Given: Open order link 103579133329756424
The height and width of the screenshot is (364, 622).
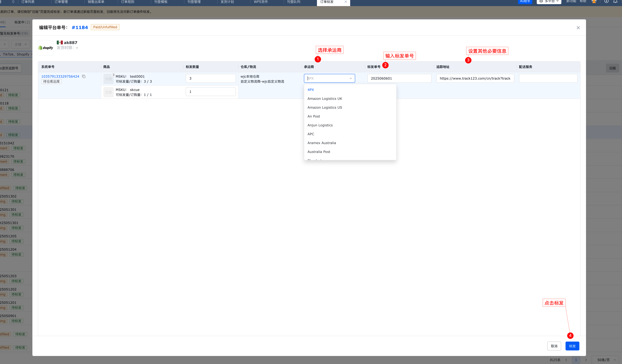Looking at the screenshot, I should 60,77.
